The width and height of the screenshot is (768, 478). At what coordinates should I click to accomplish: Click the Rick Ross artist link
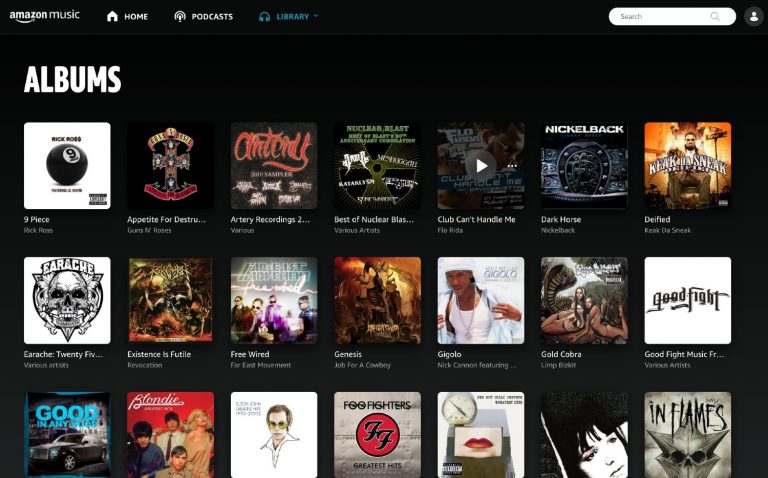(38, 230)
